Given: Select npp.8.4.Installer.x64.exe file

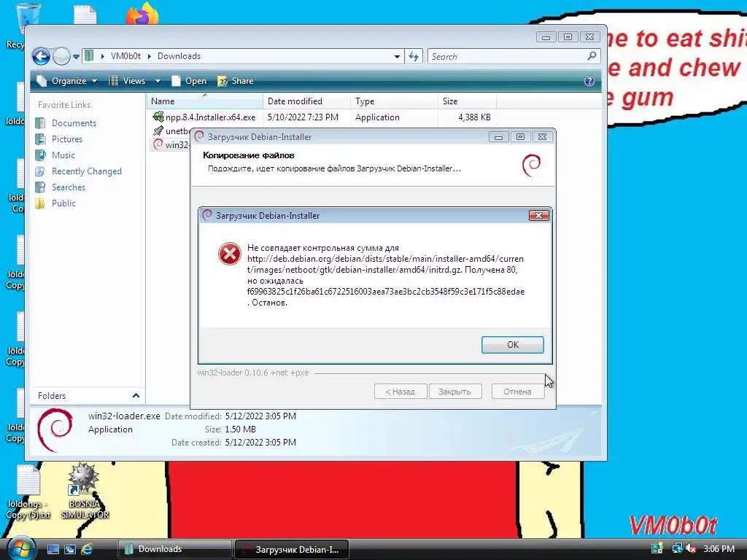Looking at the screenshot, I should click(x=210, y=117).
